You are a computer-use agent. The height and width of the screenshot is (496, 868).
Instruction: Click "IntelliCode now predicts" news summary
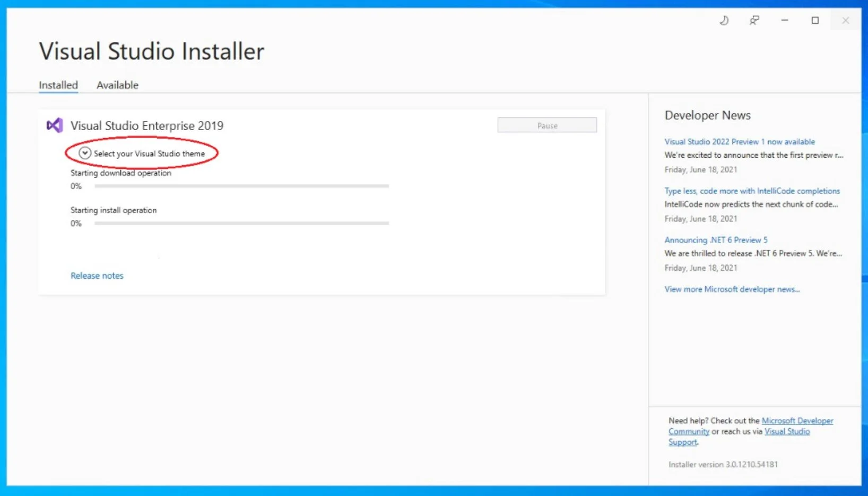click(751, 204)
